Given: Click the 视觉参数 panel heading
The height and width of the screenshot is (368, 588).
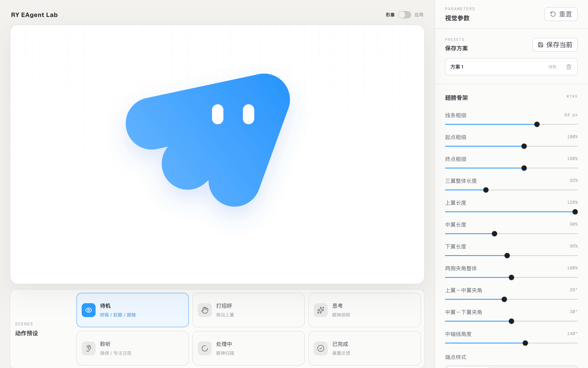Looking at the screenshot, I should 457,18.
